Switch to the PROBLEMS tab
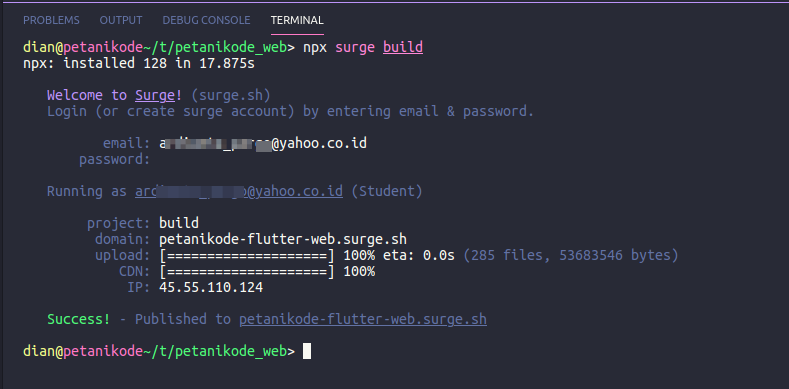Image resolution: width=789 pixels, height=389 pixels. coord(51,20)
